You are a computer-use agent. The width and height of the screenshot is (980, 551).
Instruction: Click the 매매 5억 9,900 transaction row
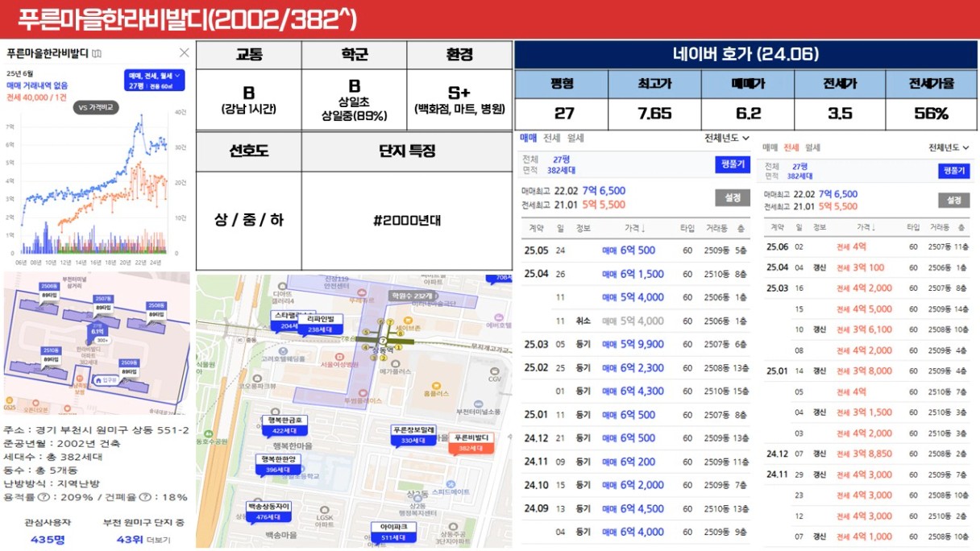click(636, 344)
